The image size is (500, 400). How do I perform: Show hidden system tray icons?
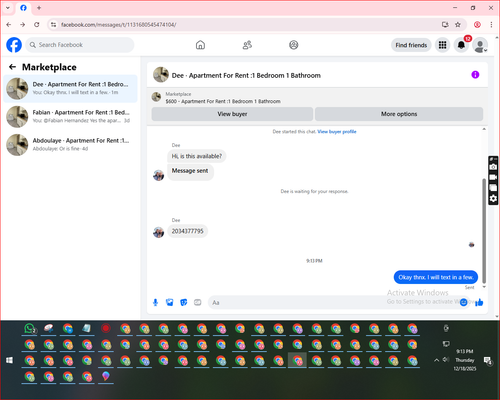coord(436,360)
